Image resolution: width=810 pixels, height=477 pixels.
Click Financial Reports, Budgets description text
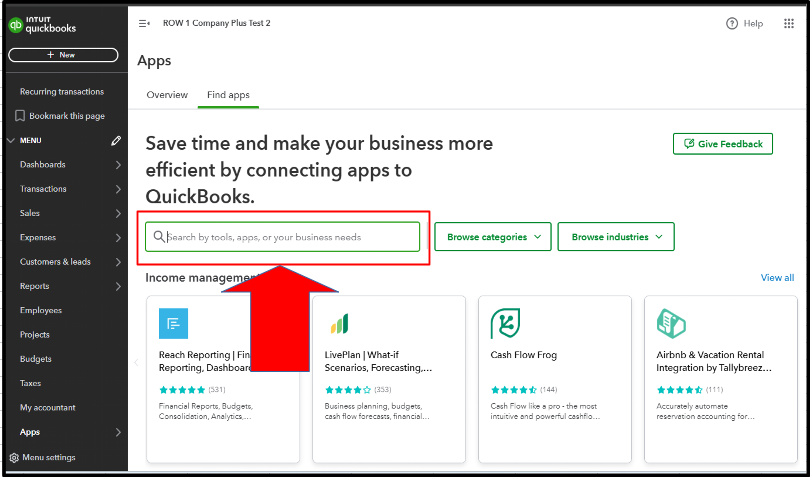pos(206,411)
